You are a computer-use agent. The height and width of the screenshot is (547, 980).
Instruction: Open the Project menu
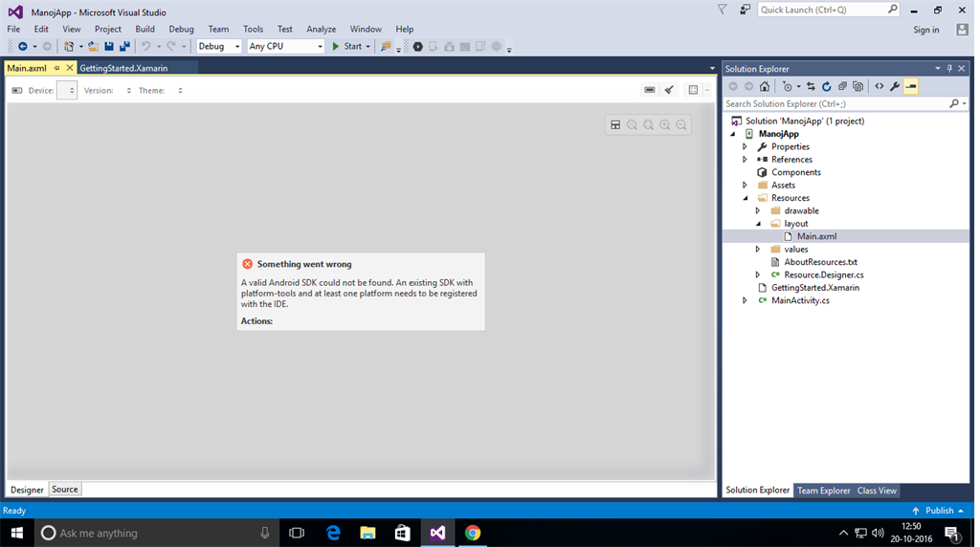pos(107,29)
